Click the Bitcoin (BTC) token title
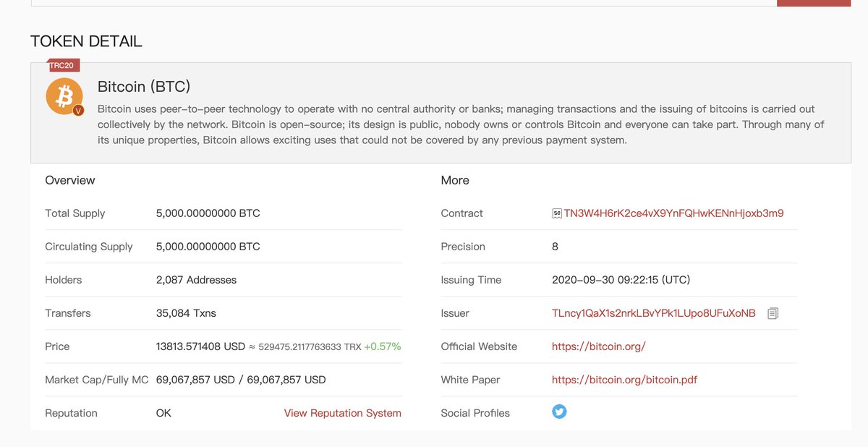 (144, 87)
